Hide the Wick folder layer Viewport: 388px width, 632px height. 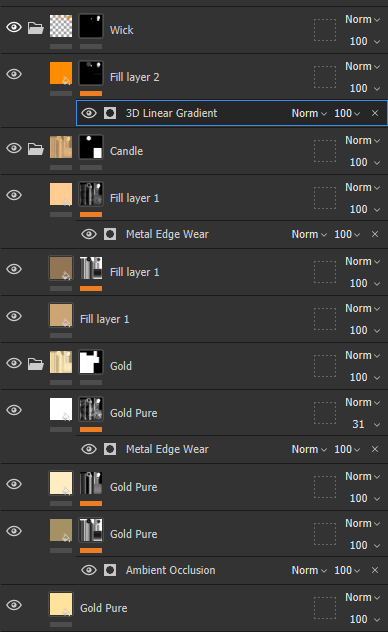pyautogui.click(x=14, y=27)
